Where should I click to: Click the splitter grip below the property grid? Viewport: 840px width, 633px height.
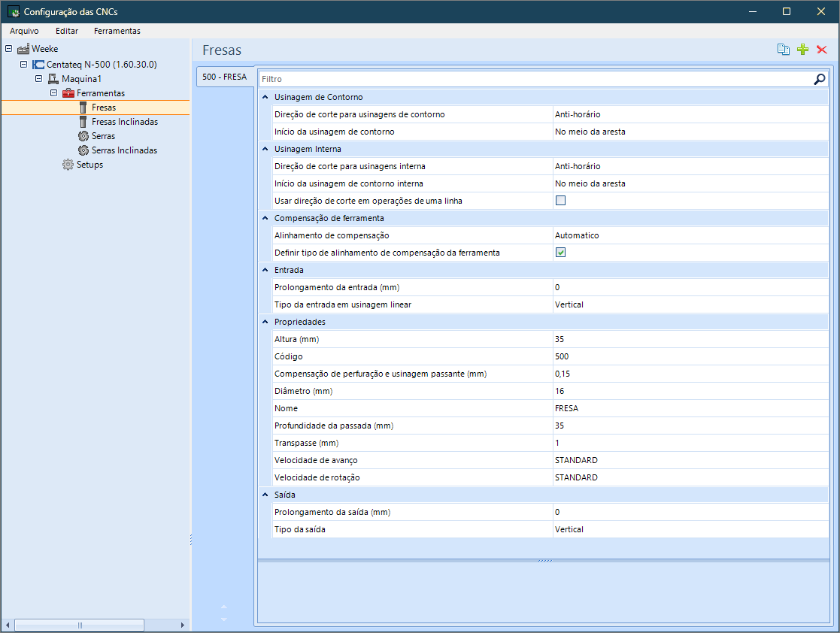pos(544,561)
